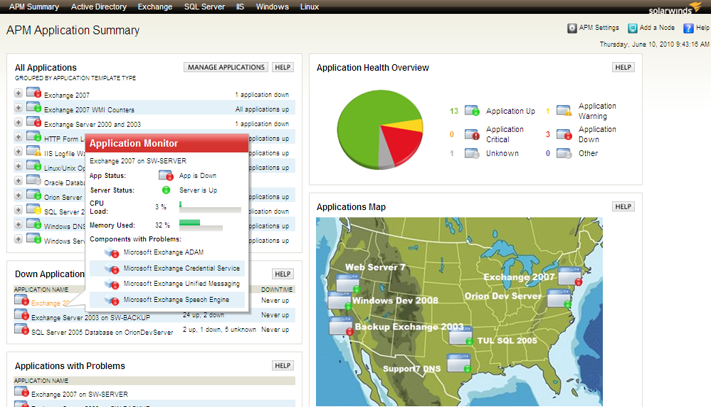Expand the Windows DNS group
This screenshot has height=407, width=711.
[18, 224]
